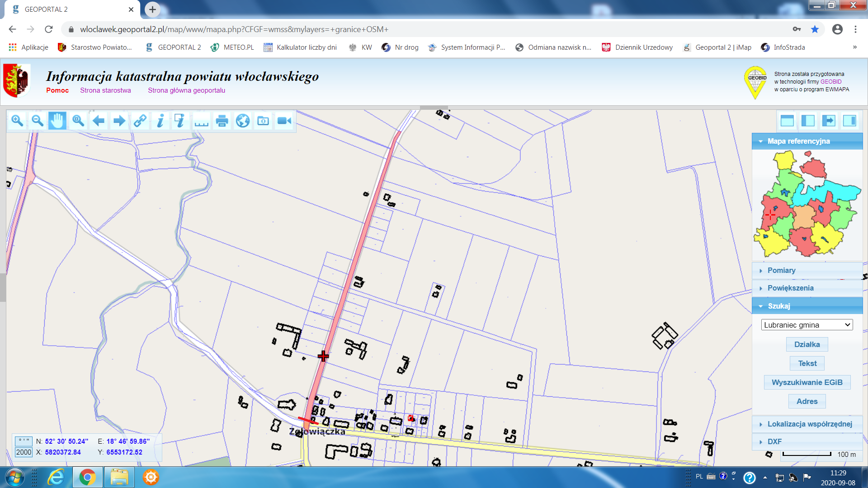Open the globe icon in map toolbar

tap(243, 121)
